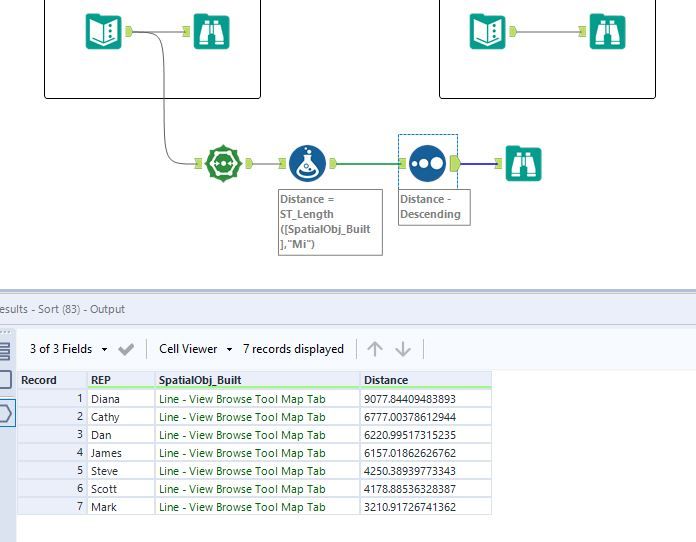The height and width of the screenshot is (542, 696).
Task: Select the Browse tool in right container
Action: tap(607, 31)
